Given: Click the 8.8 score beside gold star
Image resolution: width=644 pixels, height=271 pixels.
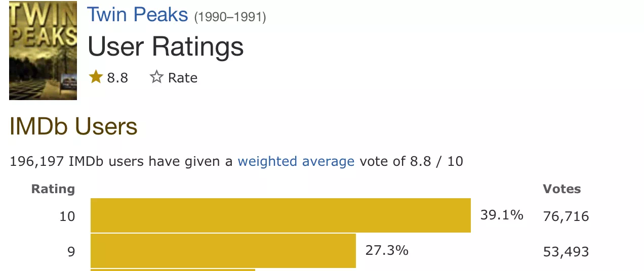Looking at the screenshot, I should (117, 78).
